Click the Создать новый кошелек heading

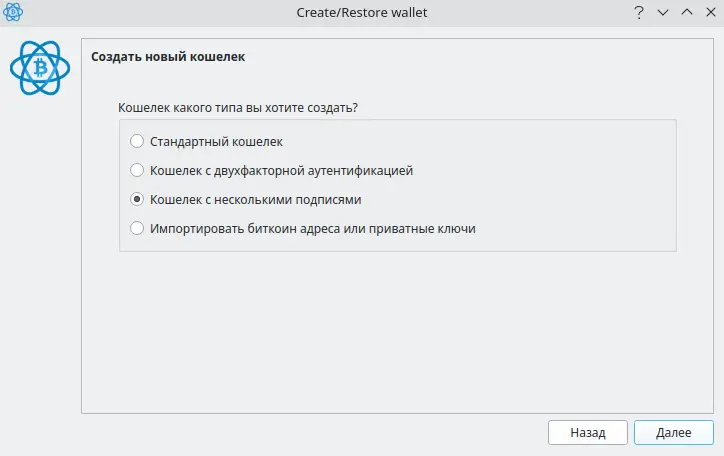[x=168, y=57]
